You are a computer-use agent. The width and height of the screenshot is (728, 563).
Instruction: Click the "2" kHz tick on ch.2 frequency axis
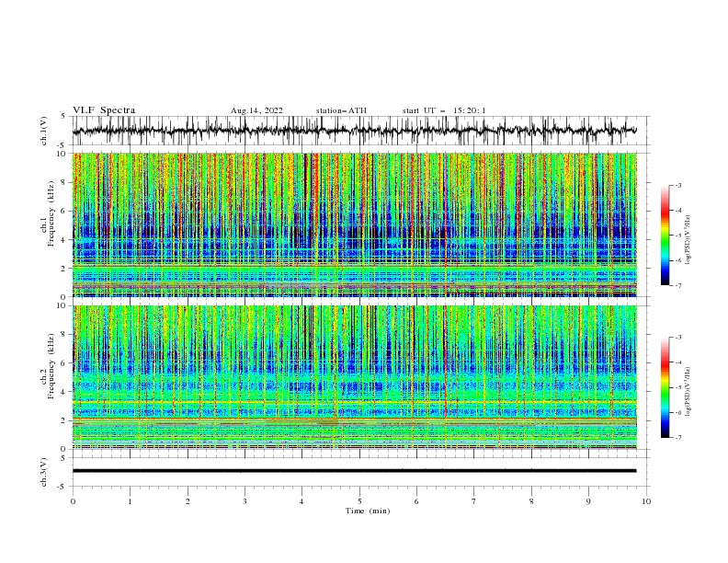point(65,420)
